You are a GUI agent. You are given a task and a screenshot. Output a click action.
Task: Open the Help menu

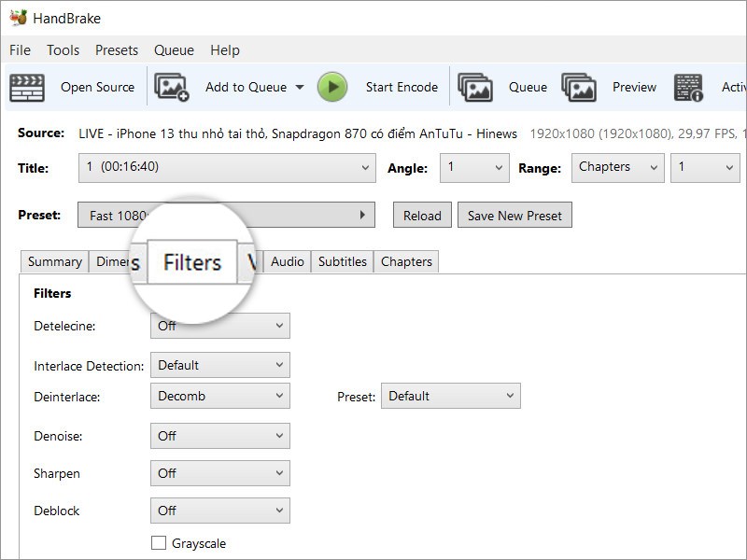point(225,50)
